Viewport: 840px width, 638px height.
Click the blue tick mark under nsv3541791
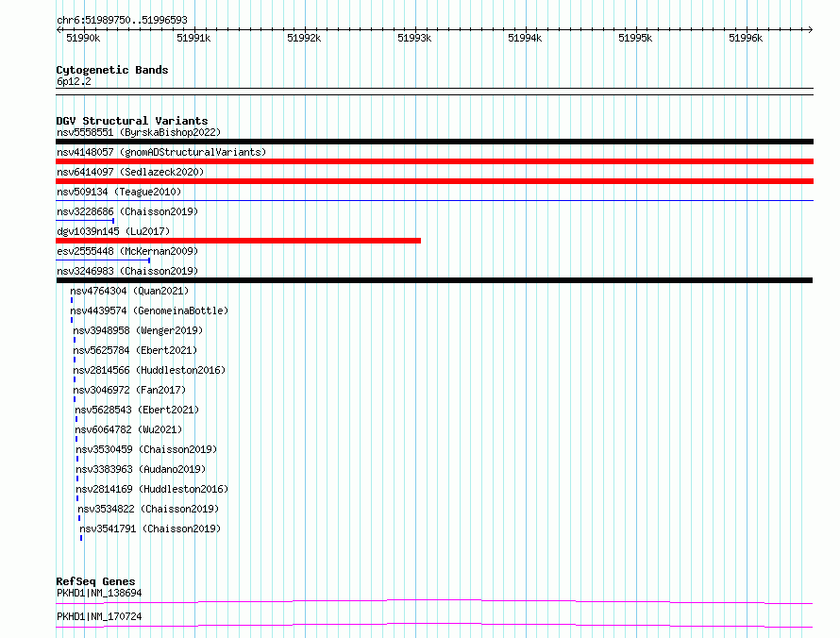pos(81,538)
